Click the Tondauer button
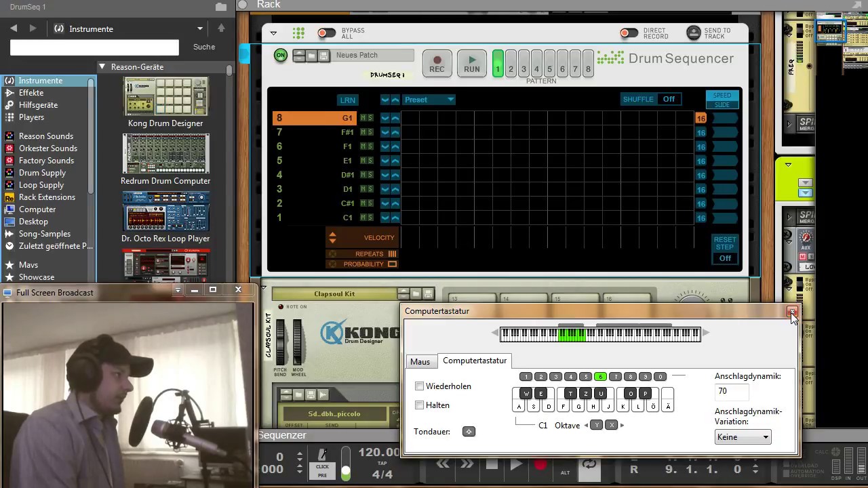 click(x=469, y=432)
